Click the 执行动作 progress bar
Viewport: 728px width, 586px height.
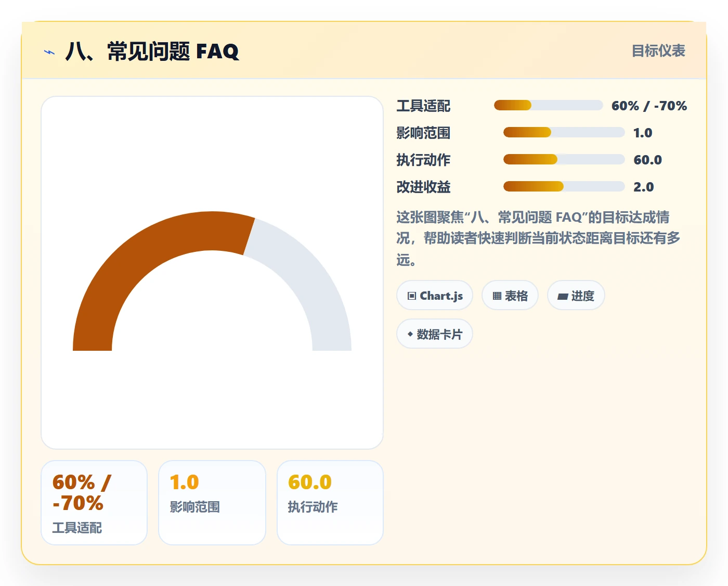tap(564, 159)
